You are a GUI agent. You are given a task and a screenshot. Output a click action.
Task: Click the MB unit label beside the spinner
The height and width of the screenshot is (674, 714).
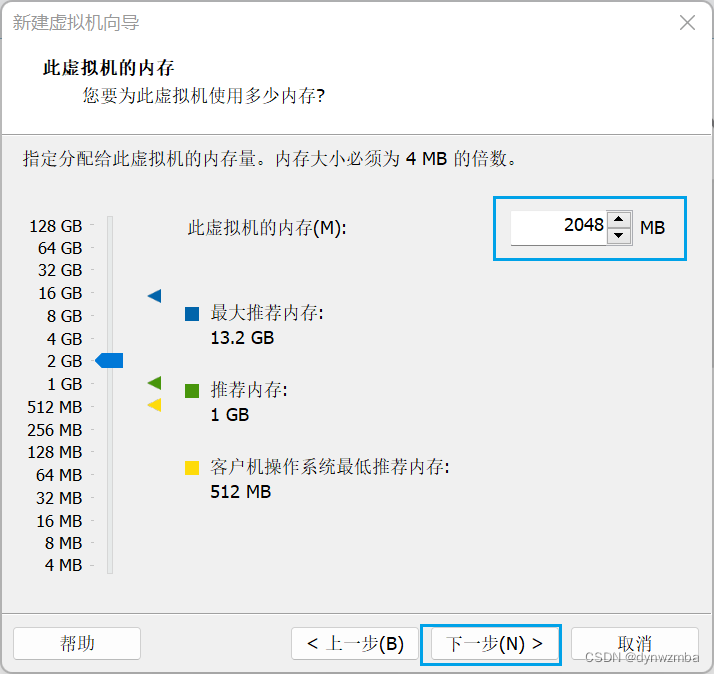click(653, 227)
